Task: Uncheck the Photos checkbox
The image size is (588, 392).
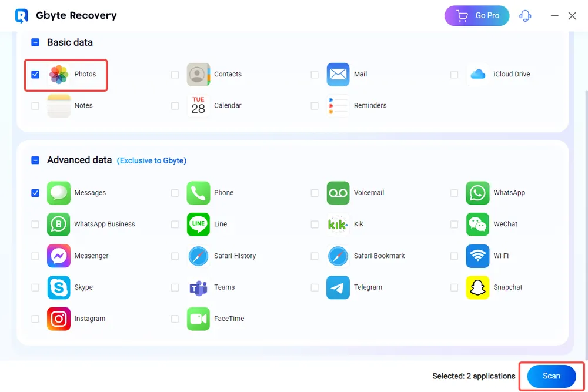Action: pos(35,74)
